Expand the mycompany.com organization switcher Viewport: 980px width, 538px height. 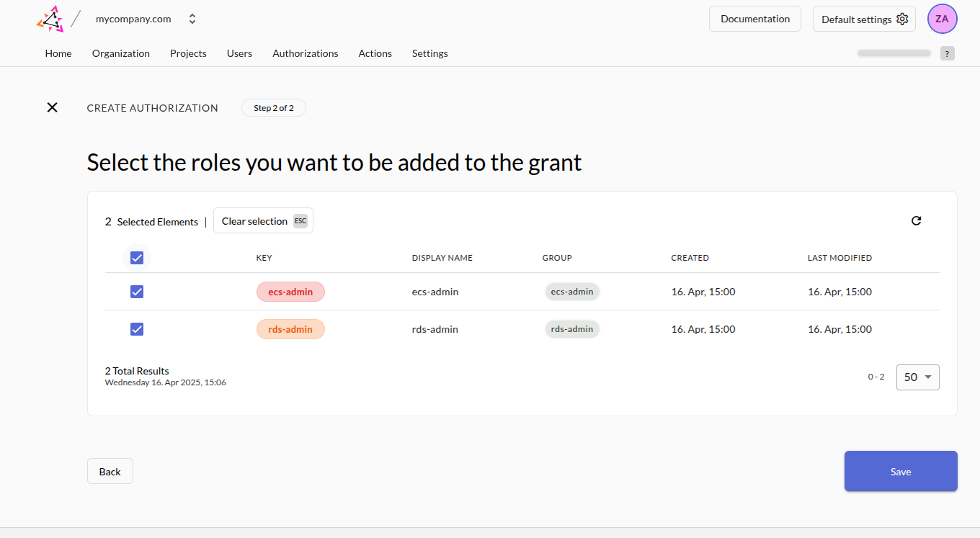click(192, 19)
